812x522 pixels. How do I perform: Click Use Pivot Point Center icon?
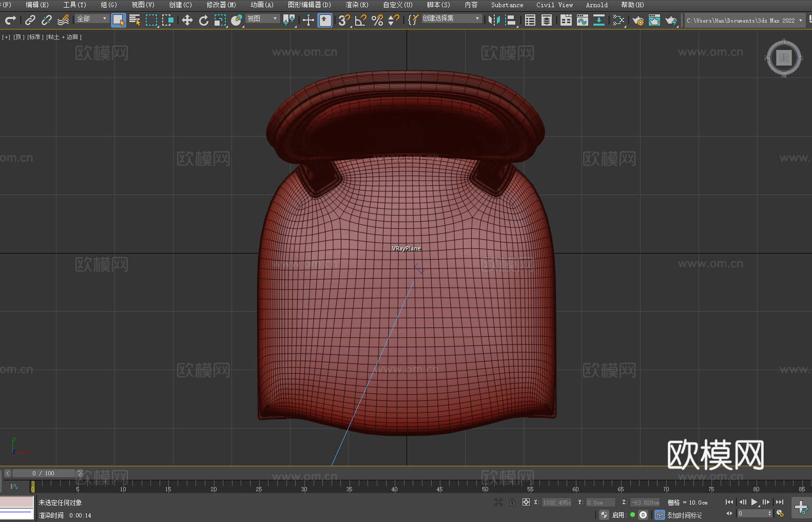[x=289, y=20]
